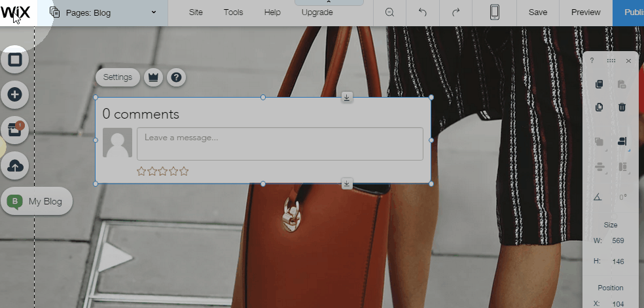644x308 pixels.
Task: Select the fifth rating star
Action: pos(184,171)
